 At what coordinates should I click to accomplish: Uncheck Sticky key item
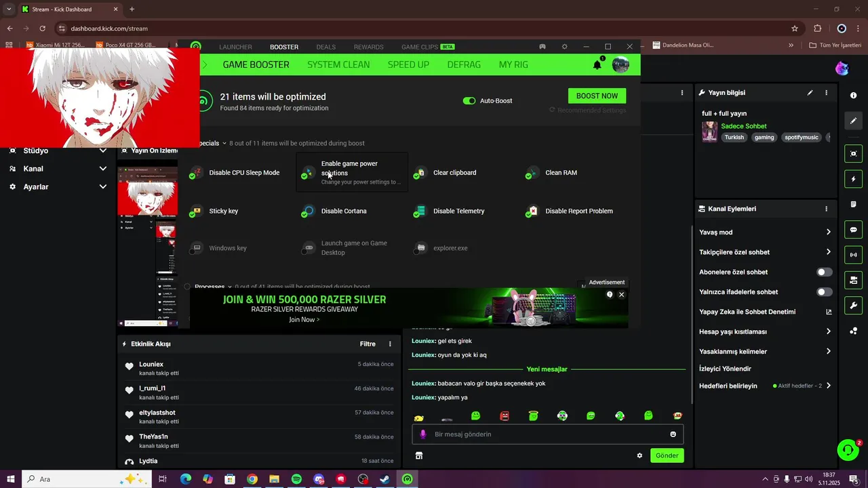(192, 215)
